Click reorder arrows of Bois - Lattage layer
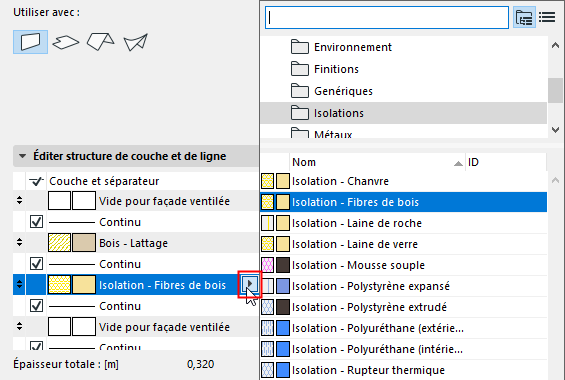Viewport: 565px width, 380px height. [x=19, y=243]
